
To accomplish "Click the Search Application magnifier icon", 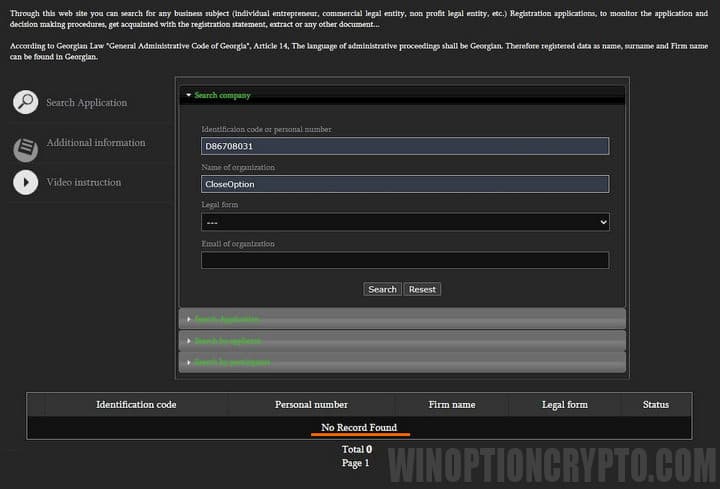I will [26, 102].
